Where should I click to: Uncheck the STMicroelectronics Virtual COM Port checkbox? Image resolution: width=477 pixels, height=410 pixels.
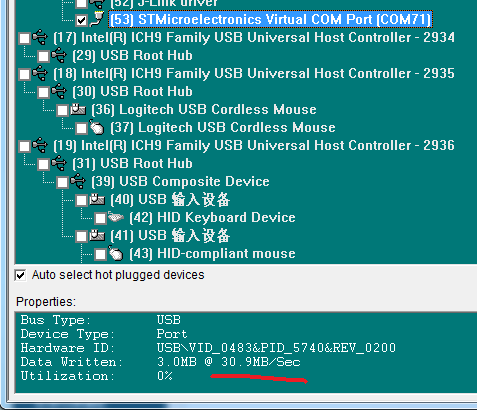coord(82,20)
